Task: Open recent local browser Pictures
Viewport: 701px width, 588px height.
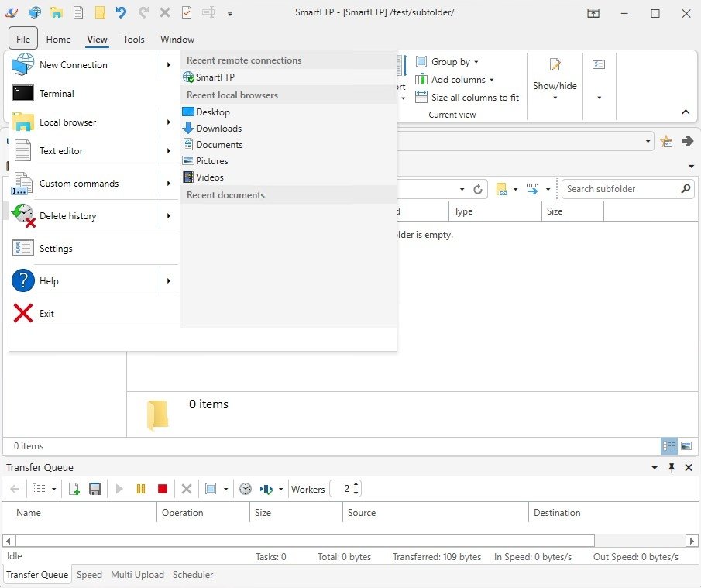Action: tap(288, 160)
